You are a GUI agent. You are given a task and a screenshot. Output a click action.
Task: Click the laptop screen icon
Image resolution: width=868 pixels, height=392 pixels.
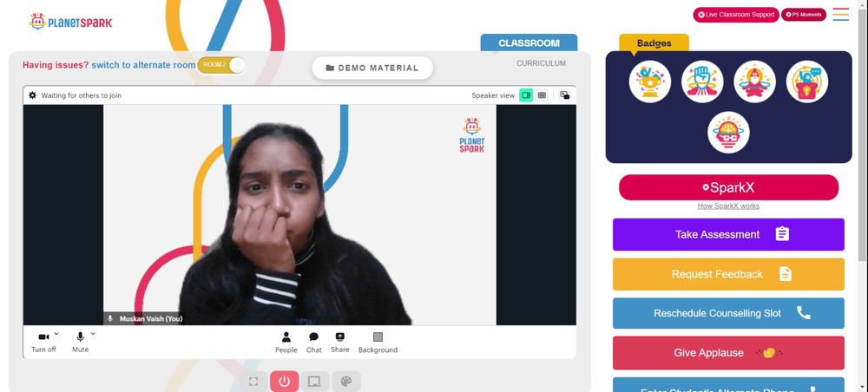315,382
